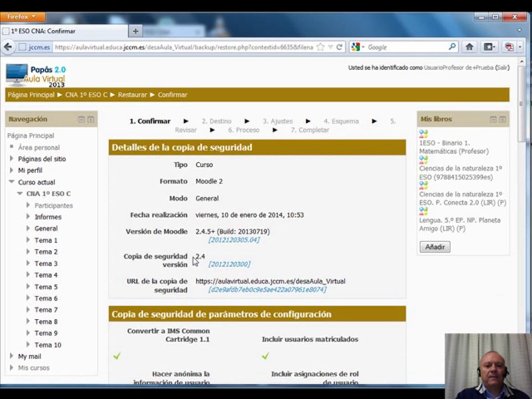The height and width of the screenshot is (399, 532).
Task: Click the jccm.es site identity icon
Action: click(35, 47)
